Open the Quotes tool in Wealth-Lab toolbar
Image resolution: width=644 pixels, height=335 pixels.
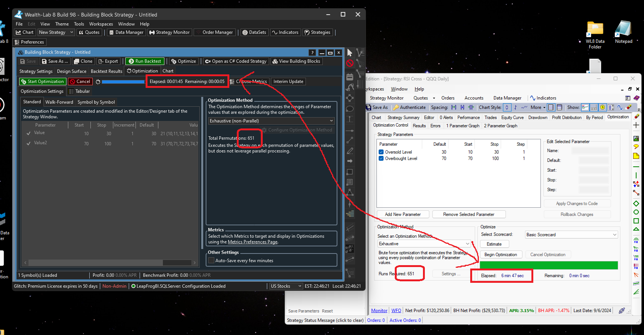click(89, 32)
